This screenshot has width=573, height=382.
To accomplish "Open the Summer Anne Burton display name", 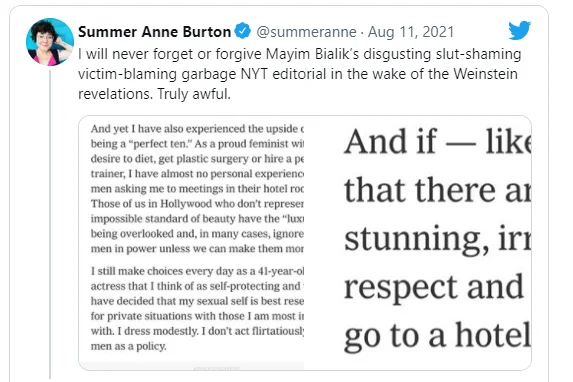I will click(x=154, y=32).
